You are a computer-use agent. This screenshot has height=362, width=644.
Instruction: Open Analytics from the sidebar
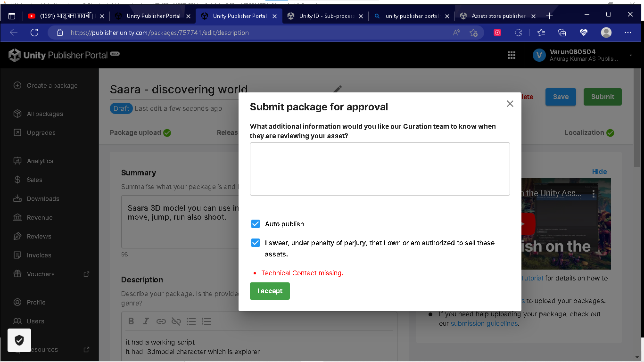pyautogui.click(x=40, y=161)
